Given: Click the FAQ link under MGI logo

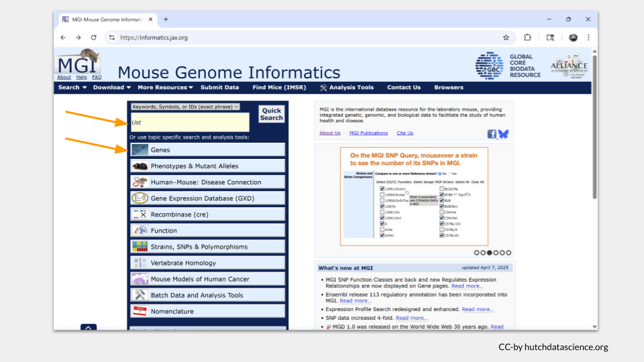Looking at the screenshot, I should 97,77.
